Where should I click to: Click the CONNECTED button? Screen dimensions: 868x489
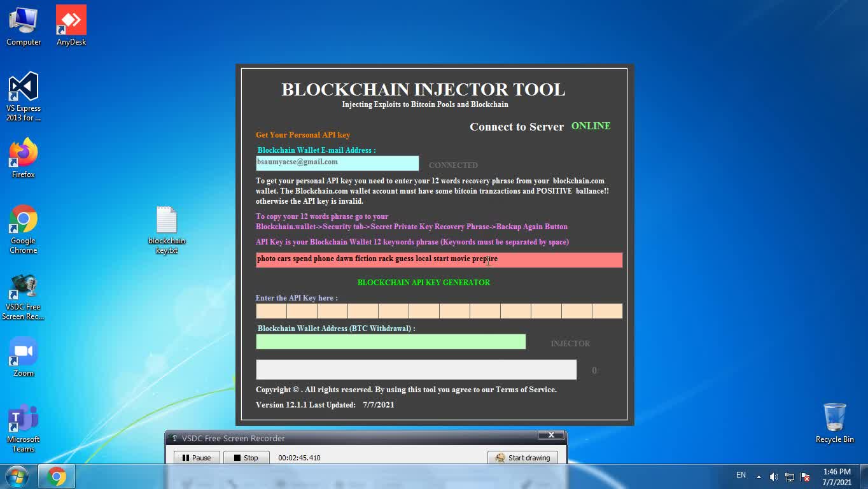[453, 165]
